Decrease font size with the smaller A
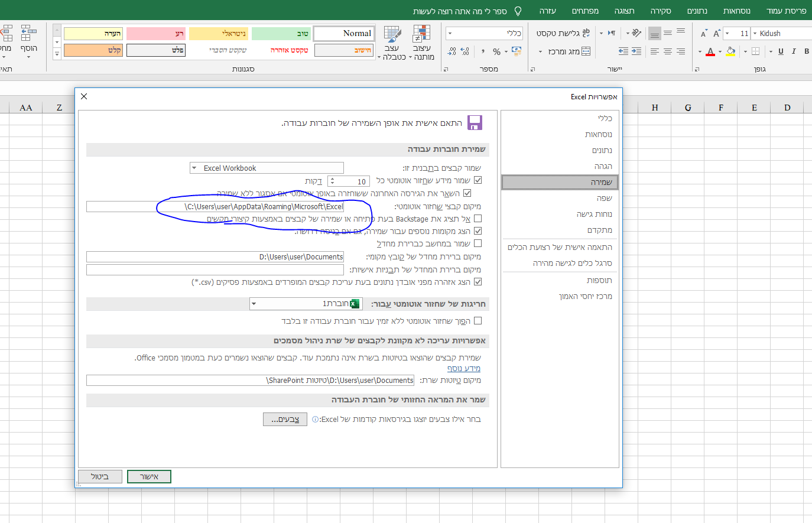812x523 pixels. (703, 34)
